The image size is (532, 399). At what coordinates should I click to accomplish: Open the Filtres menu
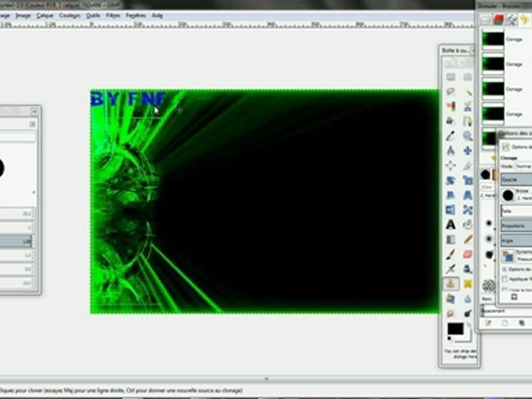pyautogui.click(x=113, y=16)
